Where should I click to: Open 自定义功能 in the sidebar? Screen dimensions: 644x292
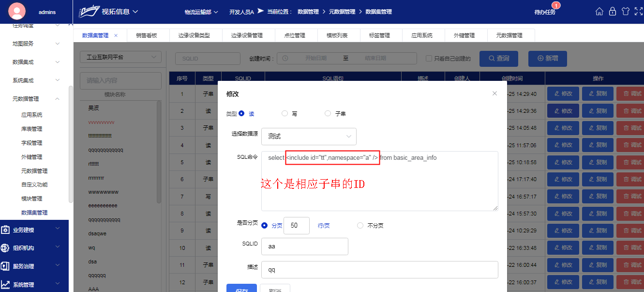pyautogui.click(x=34, y=184)
